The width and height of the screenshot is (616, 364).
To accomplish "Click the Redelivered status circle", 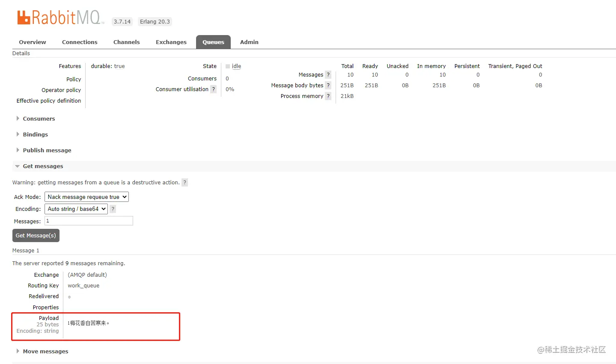I will [x=69, y=297].
